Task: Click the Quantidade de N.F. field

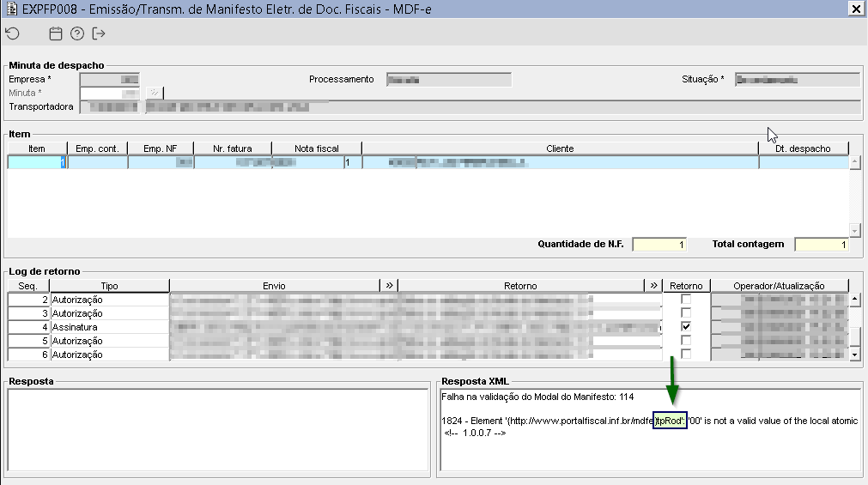Action: [x=659, y=244]
